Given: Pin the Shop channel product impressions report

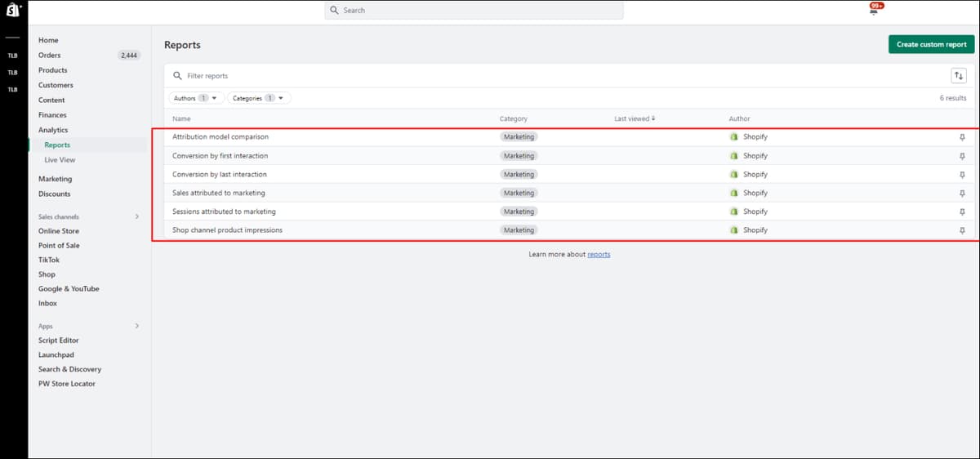Looking at the screenshot, I should point(962,231).
